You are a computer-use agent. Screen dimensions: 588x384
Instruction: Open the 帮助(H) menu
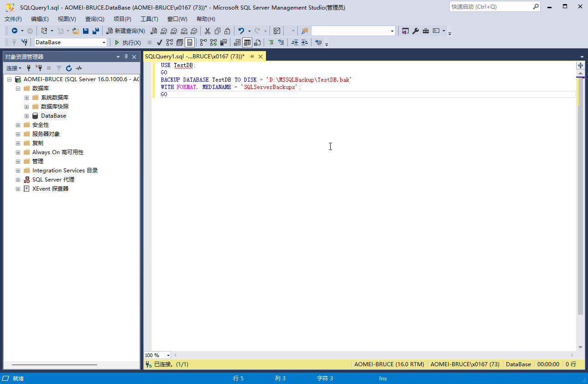point(206,19)
